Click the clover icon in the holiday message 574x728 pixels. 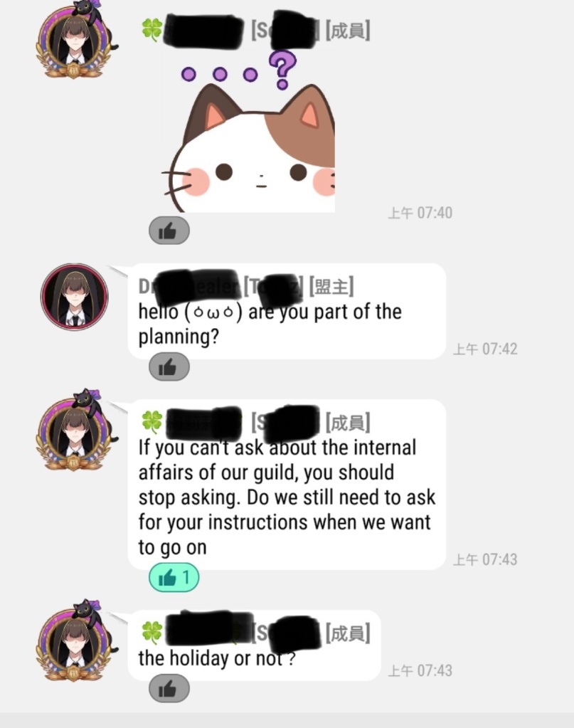tap(152, 633)
